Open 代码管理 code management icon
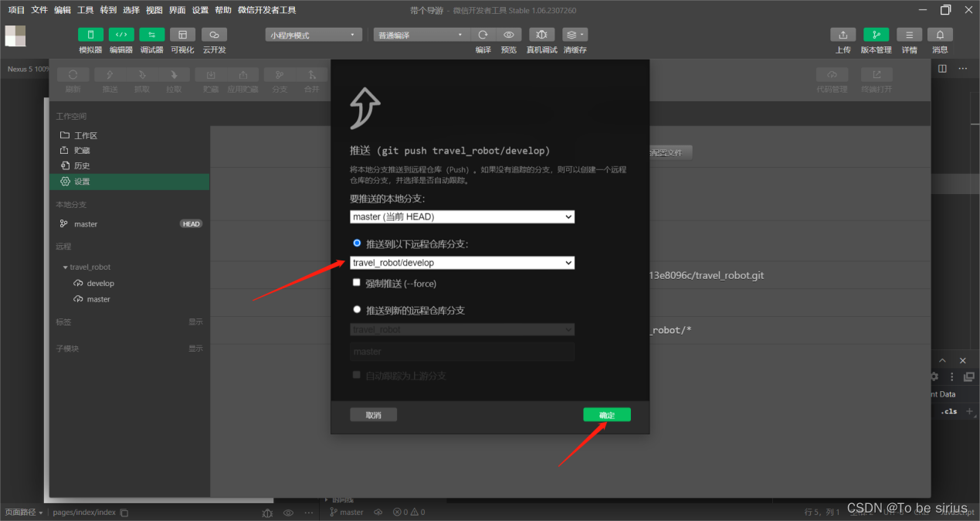 point(832,75)
